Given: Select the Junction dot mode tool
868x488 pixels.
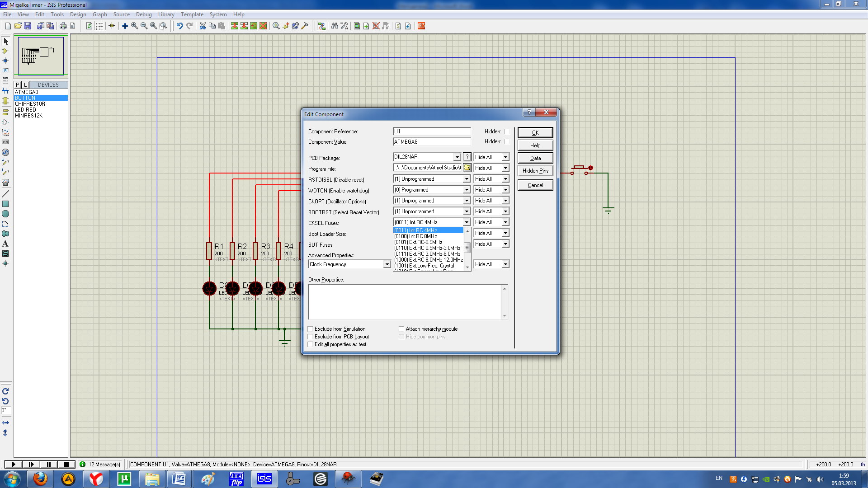Looking at the screenshot, I should (5, 61).
